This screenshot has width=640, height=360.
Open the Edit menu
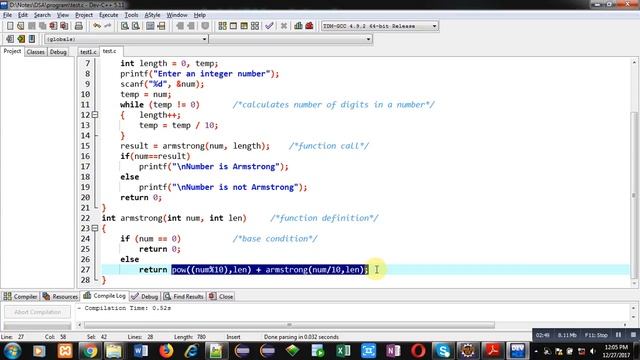pos(23,15)
